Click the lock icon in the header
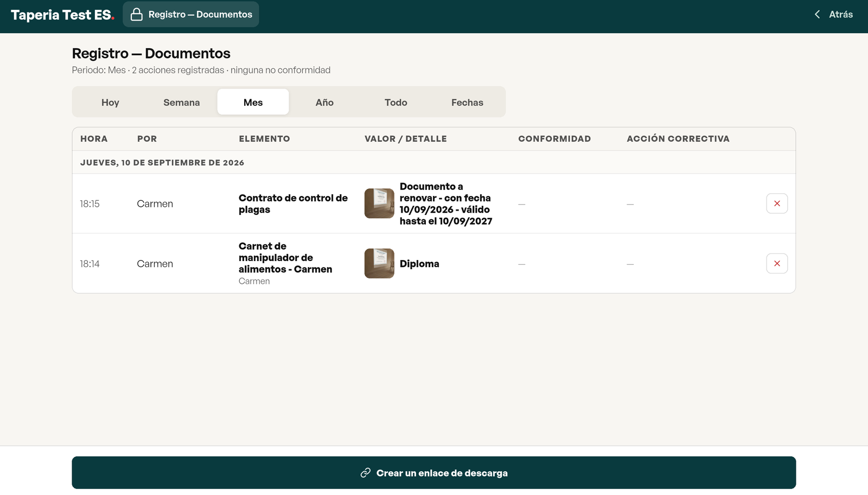The height and width of the screenshot is (495, 868). tap(137, 14)
